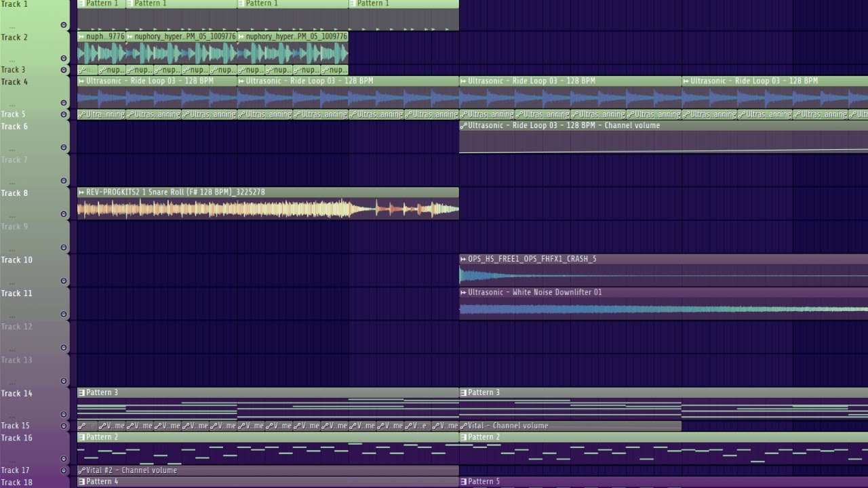Viewport: 868px width, 488px height.
Task: Click the snare roll waveform on Track 8
Action: point(268,209)
